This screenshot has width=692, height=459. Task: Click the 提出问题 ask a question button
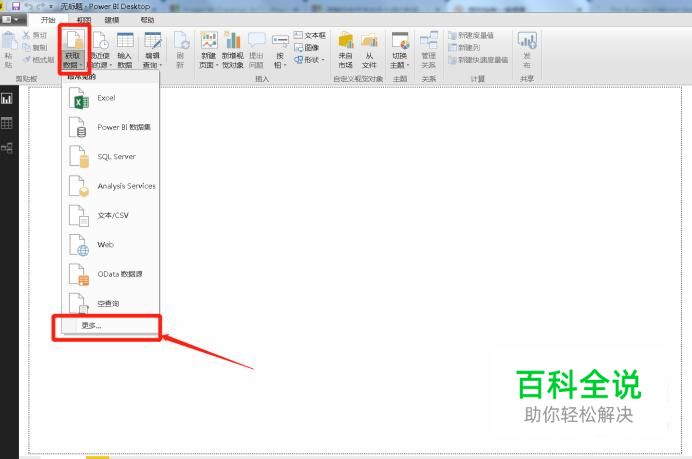tap(256, 49)
